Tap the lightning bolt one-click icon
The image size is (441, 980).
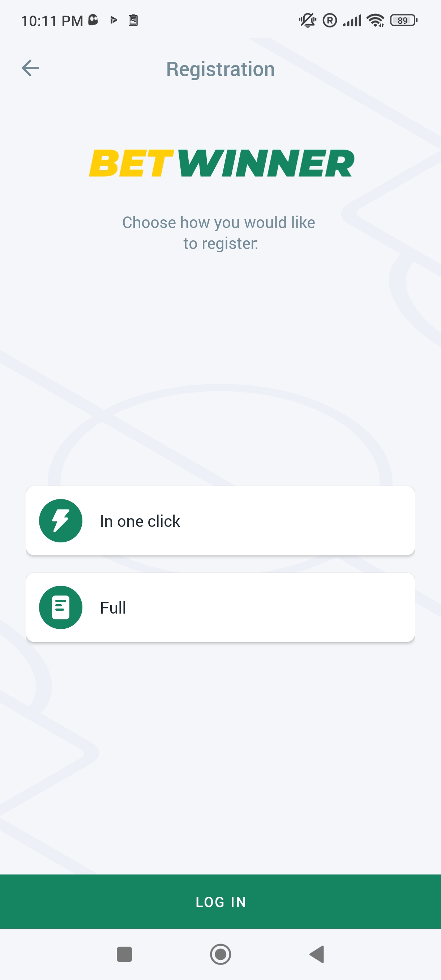(x=61, y=520)
